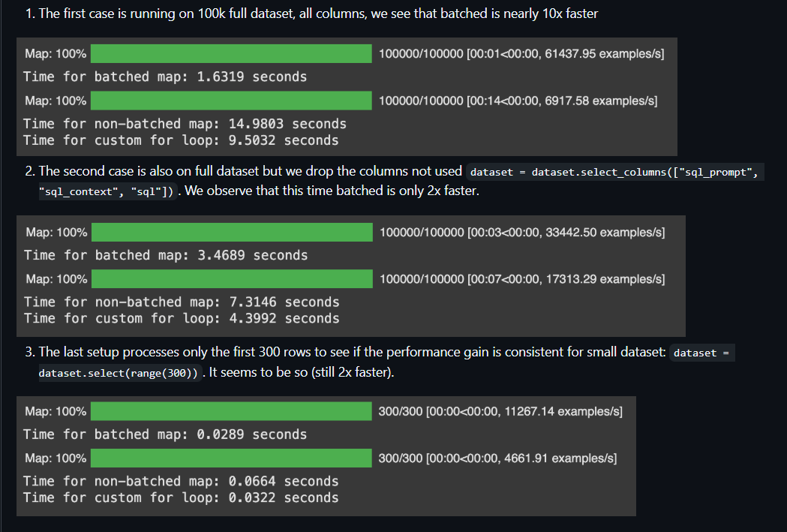Click the "300/300" counter with 11267.14 examples/s

point(401,411)
